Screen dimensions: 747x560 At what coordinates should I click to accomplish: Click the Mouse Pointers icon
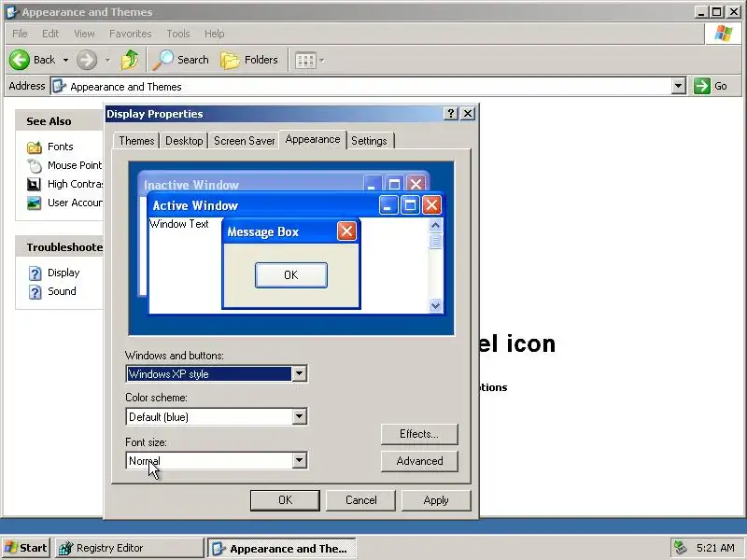click(x=35, y=166)
